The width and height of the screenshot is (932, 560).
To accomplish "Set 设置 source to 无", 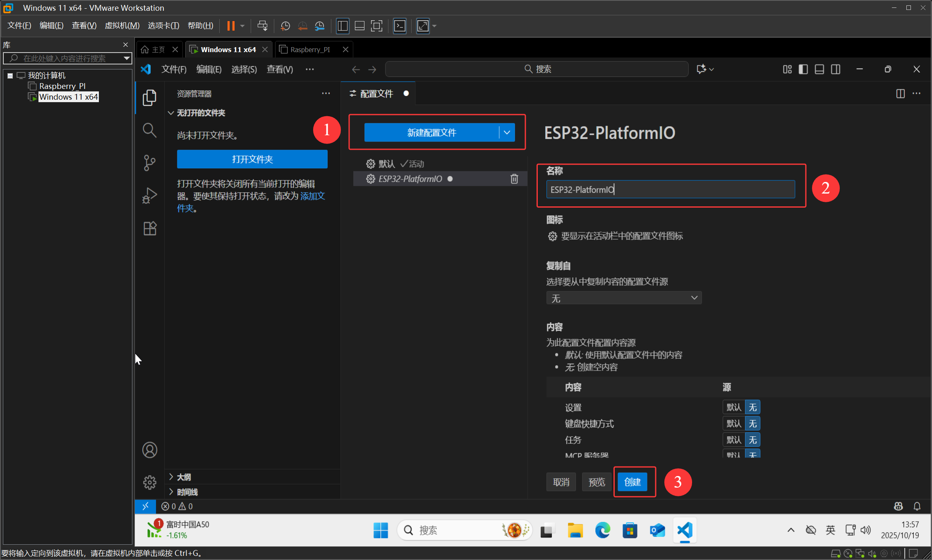I will pyautogui.click(x=752, y=407).
